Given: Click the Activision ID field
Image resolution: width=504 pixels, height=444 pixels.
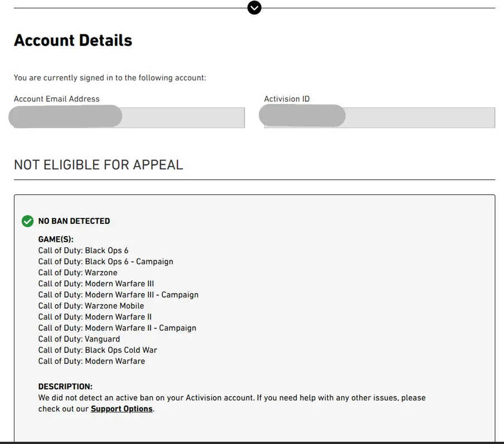Looking at the screenshot, I should click(x=379, y=118).
